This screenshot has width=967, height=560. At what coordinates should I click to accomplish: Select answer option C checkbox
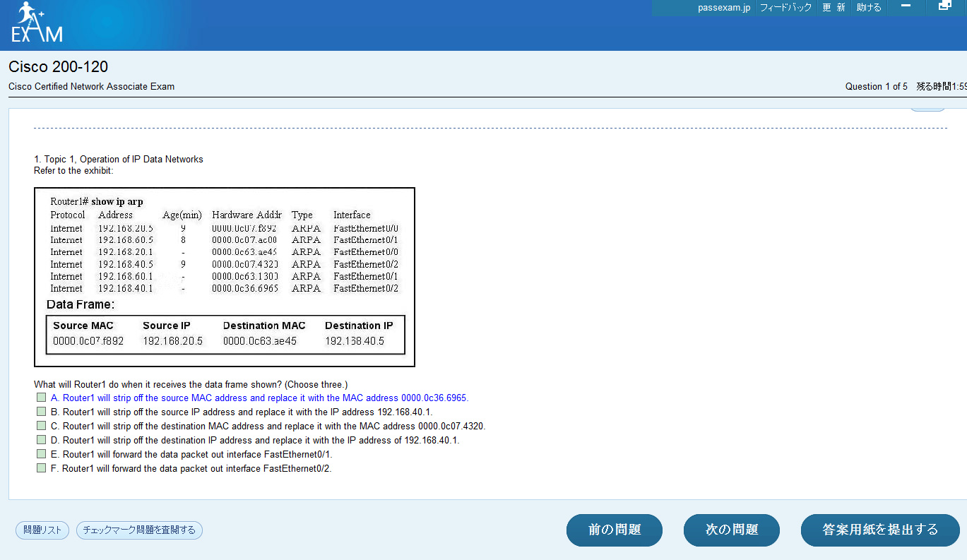[x=42, y=426]
